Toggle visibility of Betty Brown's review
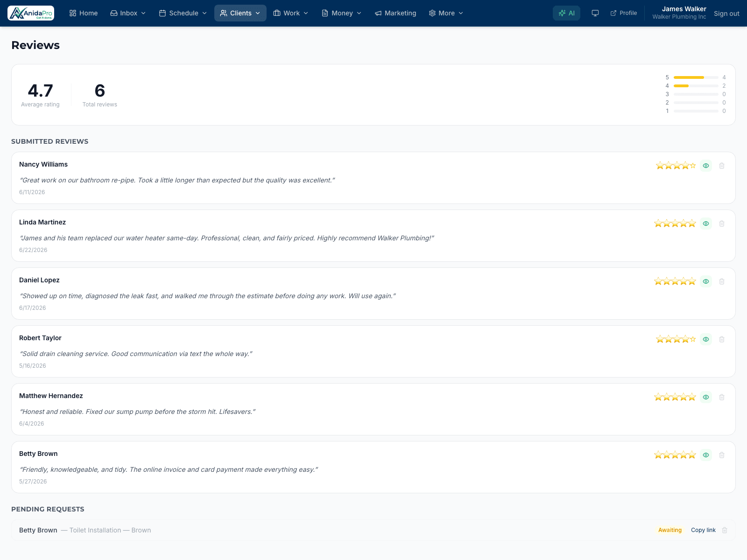 pos(706,455)
